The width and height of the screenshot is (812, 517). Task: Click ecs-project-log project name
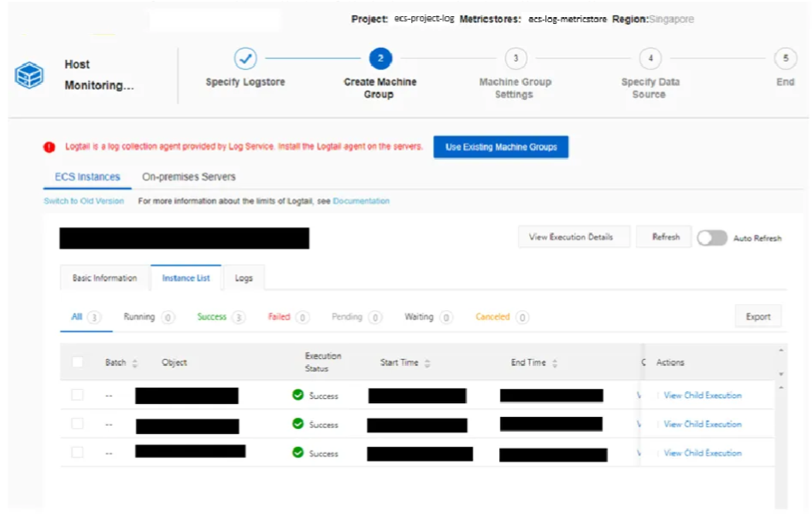point(424,19)
